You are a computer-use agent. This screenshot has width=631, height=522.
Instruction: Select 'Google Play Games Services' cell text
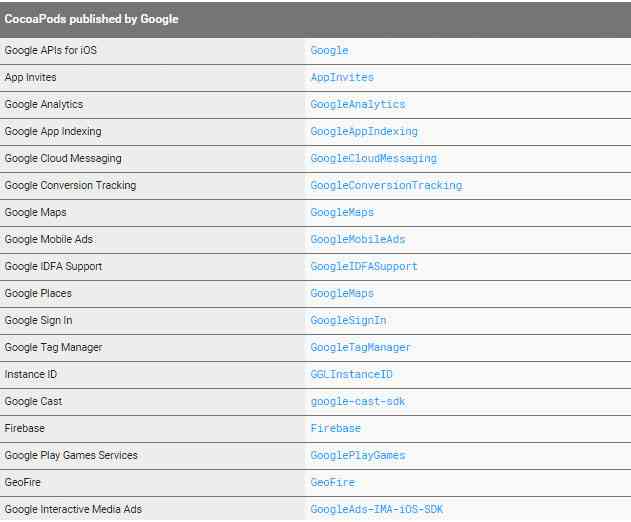point(71,455)
